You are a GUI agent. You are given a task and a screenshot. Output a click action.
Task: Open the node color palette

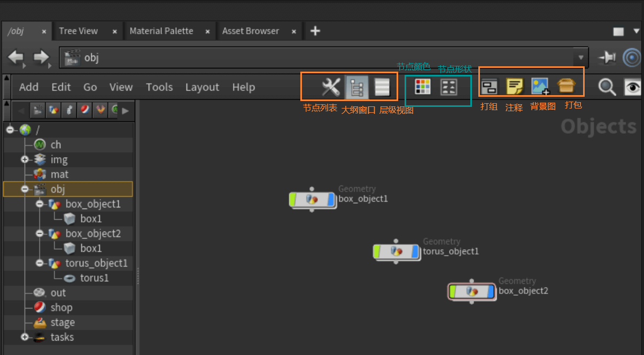(x=423, y=87)
